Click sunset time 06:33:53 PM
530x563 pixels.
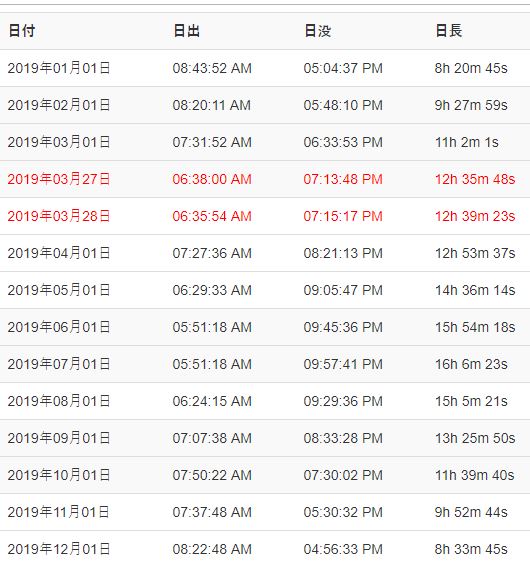[x=343, y=142]
